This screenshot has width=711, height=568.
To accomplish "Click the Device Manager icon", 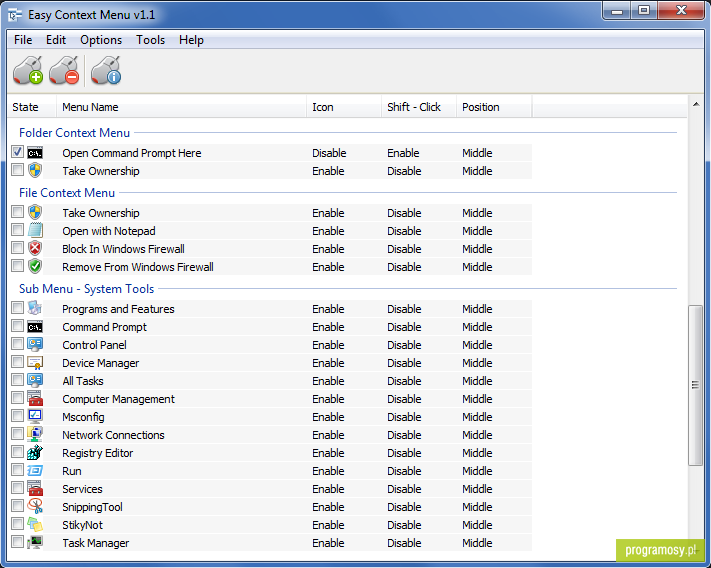I will pyautogui.click(x=35, y=363).
